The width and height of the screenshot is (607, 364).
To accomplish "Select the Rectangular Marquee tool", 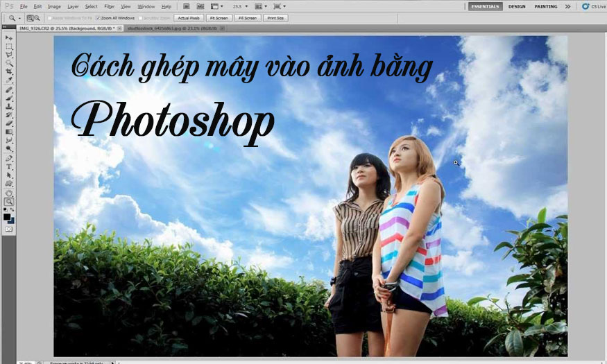I will click(8, 46).
